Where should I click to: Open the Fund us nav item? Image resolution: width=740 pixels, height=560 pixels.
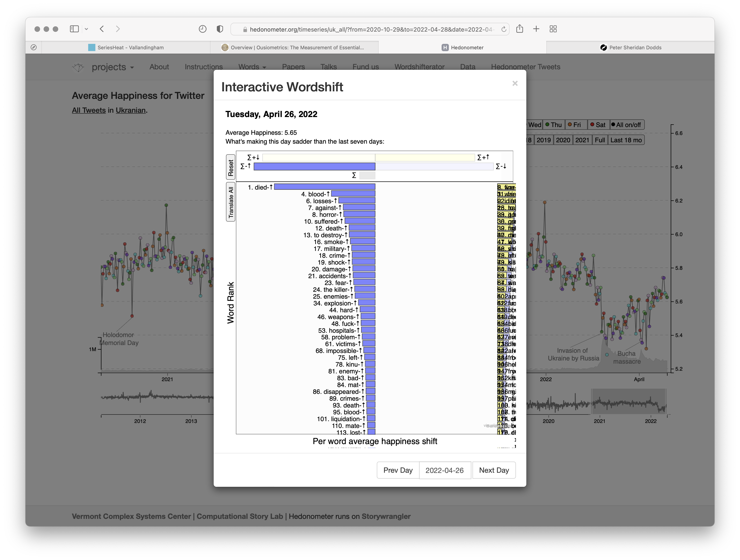366,67
